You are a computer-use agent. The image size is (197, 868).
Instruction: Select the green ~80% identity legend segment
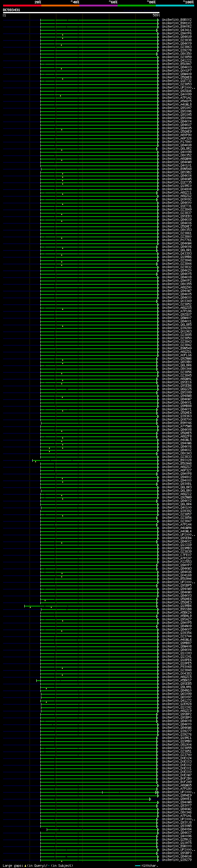click(x=137, y=6)
